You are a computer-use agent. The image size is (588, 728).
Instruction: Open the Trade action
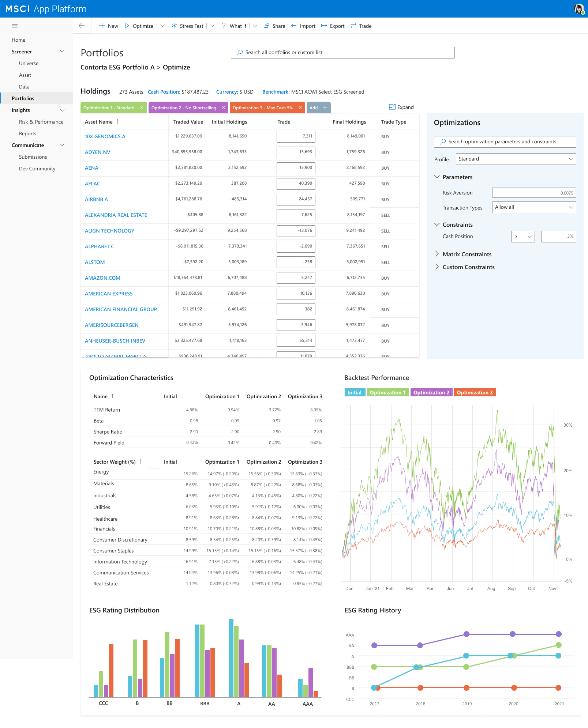coord(361,26)
